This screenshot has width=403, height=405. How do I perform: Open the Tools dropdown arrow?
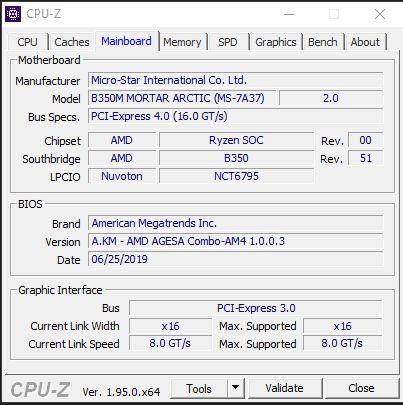click(x=236, y=388)
